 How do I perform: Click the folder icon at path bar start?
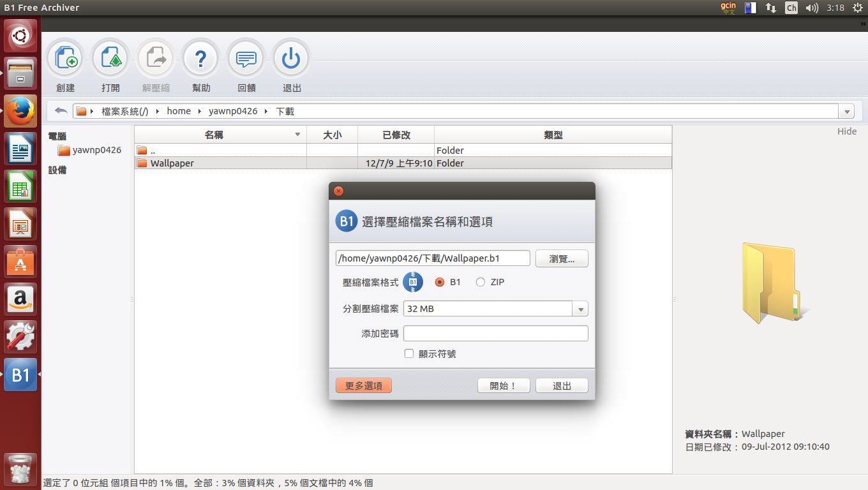(x=81, y=112)
